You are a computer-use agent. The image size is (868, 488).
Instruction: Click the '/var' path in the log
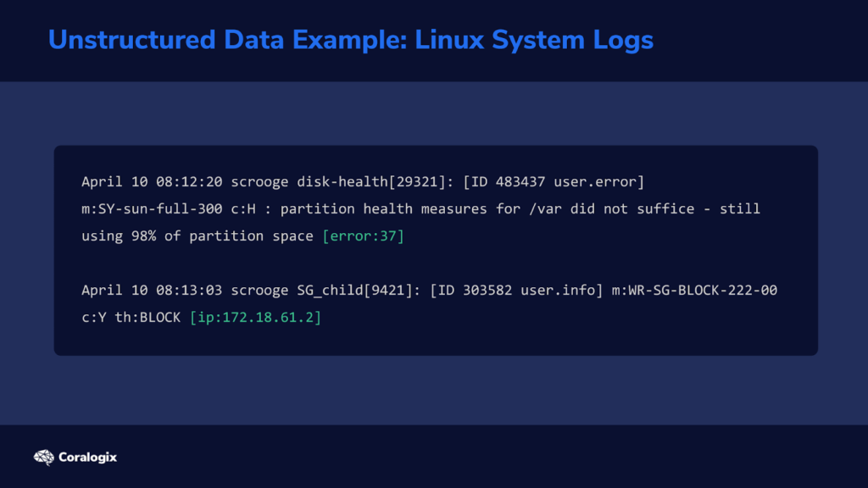click(545, 209)
